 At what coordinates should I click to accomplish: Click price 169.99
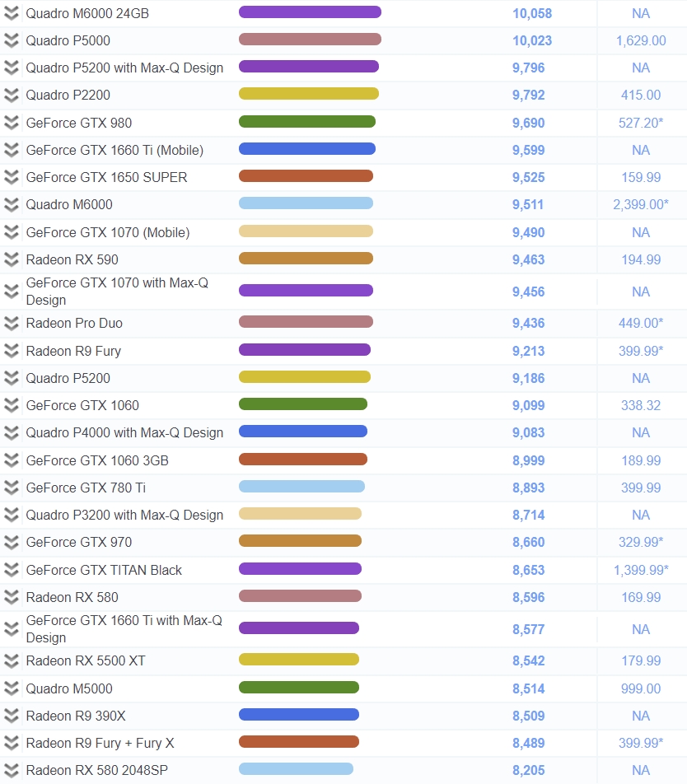[641, 597]
